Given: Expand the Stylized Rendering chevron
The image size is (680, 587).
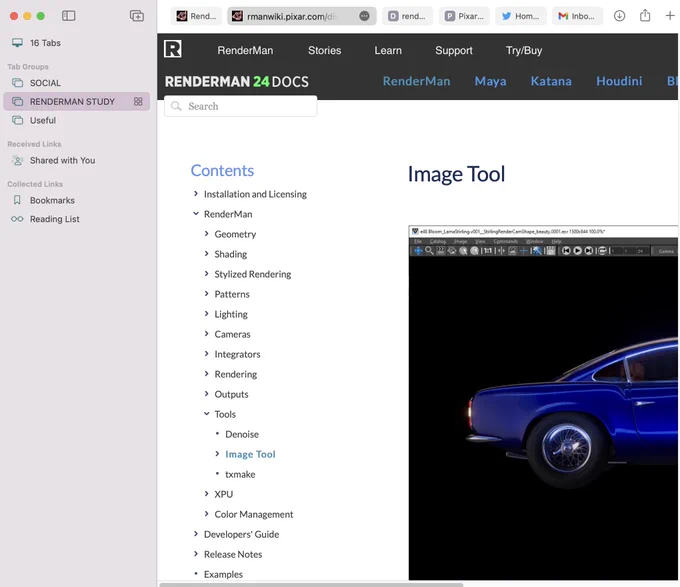Looking at the screenshot, I should [x=206, y=273].
